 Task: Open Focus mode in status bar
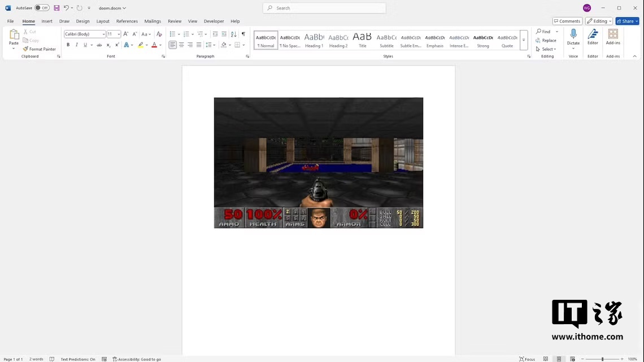tap(527, 359)
